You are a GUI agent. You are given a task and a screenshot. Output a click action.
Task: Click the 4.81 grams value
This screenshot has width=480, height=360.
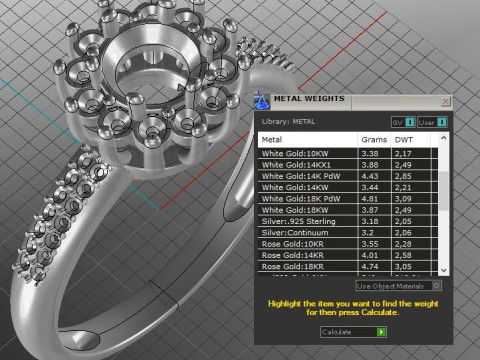[x=370, y=199]
